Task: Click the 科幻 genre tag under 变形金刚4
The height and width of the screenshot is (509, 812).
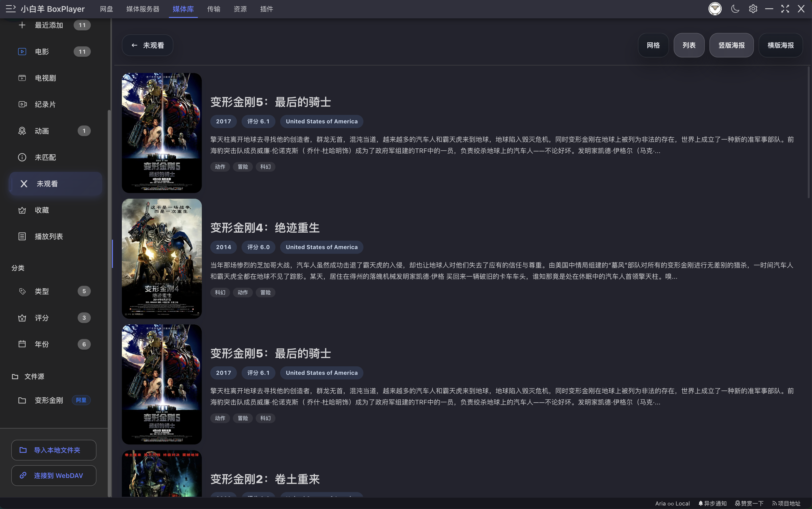Action: (220, 293)
